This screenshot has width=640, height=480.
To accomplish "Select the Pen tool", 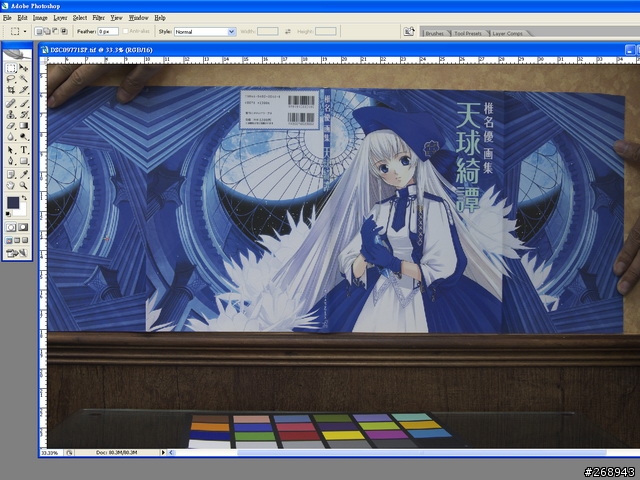I will [x=11, y=161].
